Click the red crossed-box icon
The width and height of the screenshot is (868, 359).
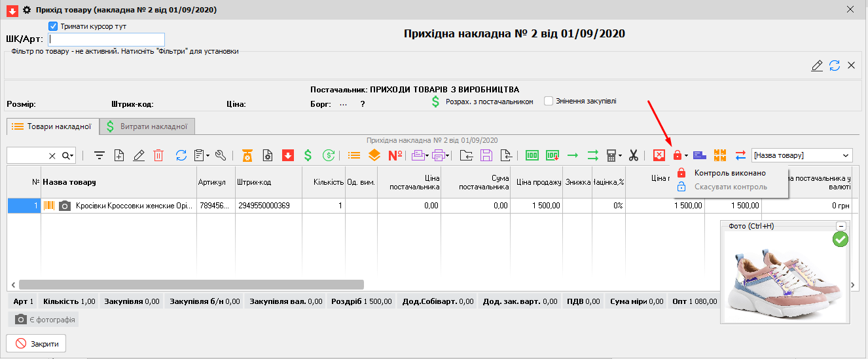659,155
